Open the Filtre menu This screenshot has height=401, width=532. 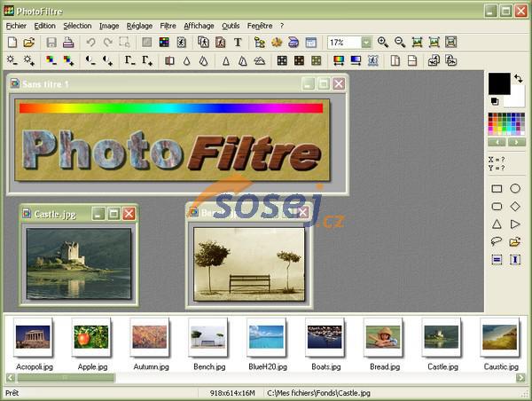(168, 26)
